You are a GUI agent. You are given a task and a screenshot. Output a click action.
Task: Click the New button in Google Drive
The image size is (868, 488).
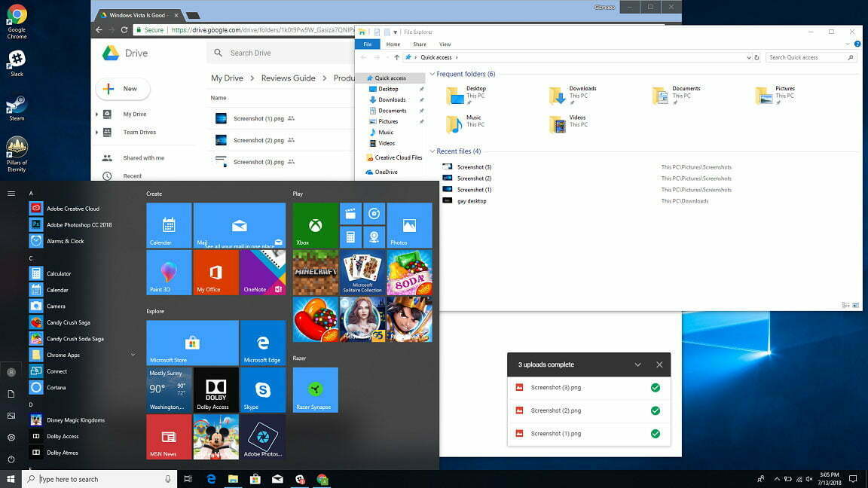(x=123, y=89)
